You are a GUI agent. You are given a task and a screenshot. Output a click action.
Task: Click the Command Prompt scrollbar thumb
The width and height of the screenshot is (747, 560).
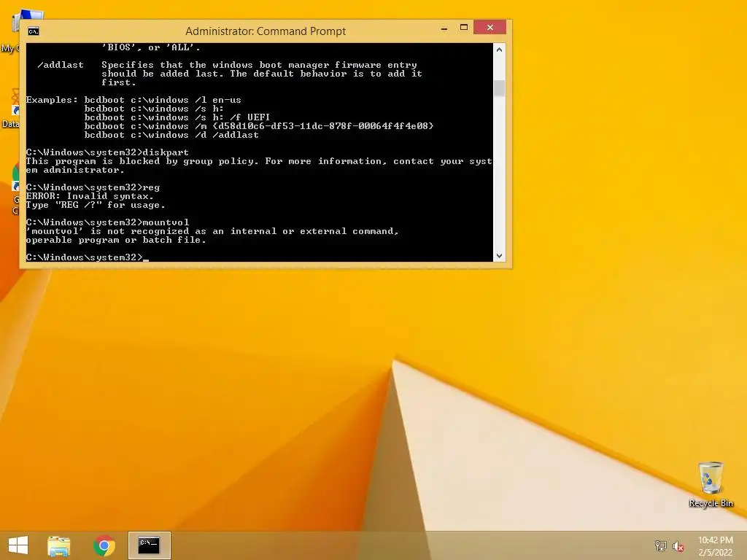(x=499, y=88)
